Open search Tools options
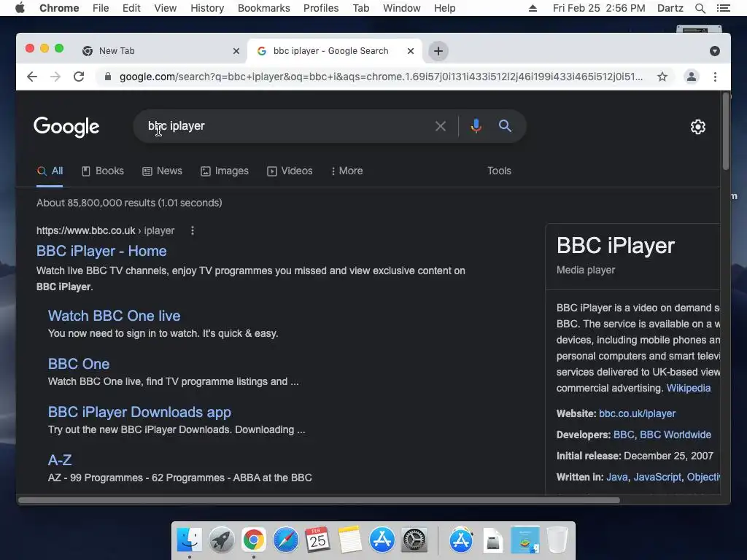The image size is (747, 560). [499, 171]
